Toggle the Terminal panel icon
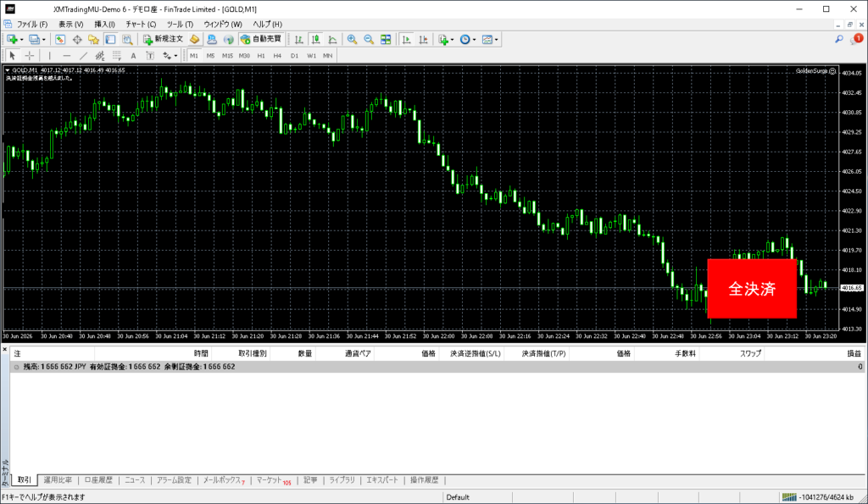The width and height of the screenshot is (868, 504). pyautogui.click(x=111, y=39)
